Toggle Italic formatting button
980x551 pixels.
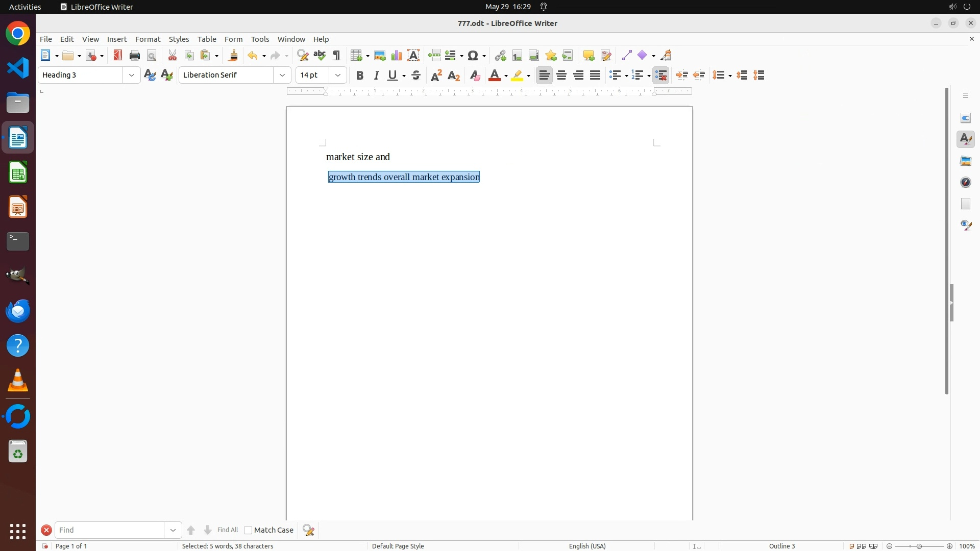(x=377, y=76)
